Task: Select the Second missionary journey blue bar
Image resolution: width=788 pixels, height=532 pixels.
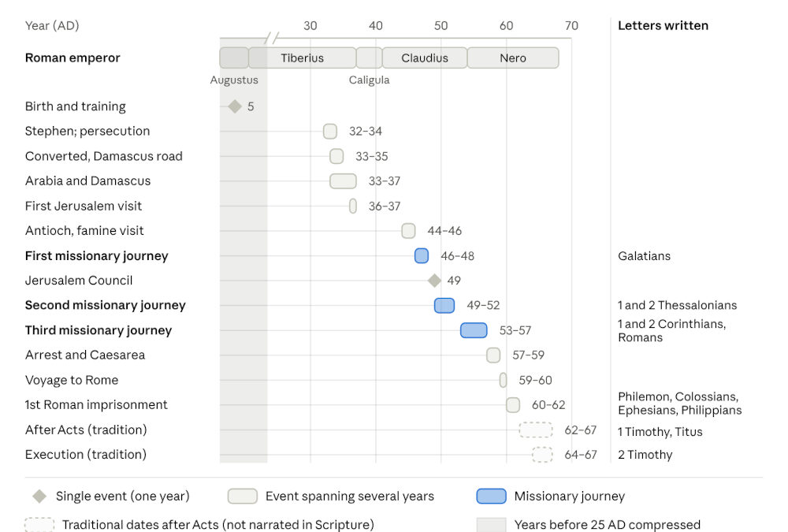Action: [444, 305]
